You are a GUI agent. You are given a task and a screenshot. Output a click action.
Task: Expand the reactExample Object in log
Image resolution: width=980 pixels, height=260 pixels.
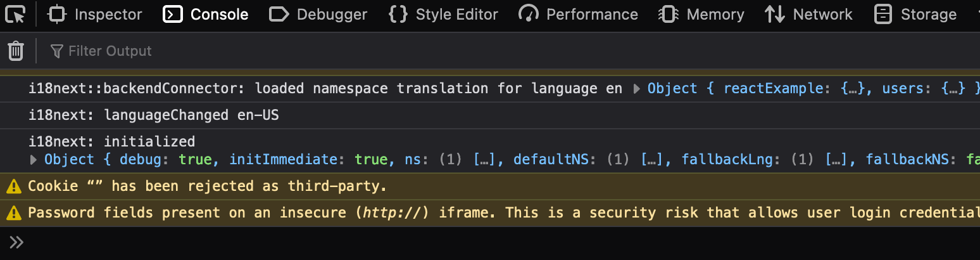(x=637, y=89)
